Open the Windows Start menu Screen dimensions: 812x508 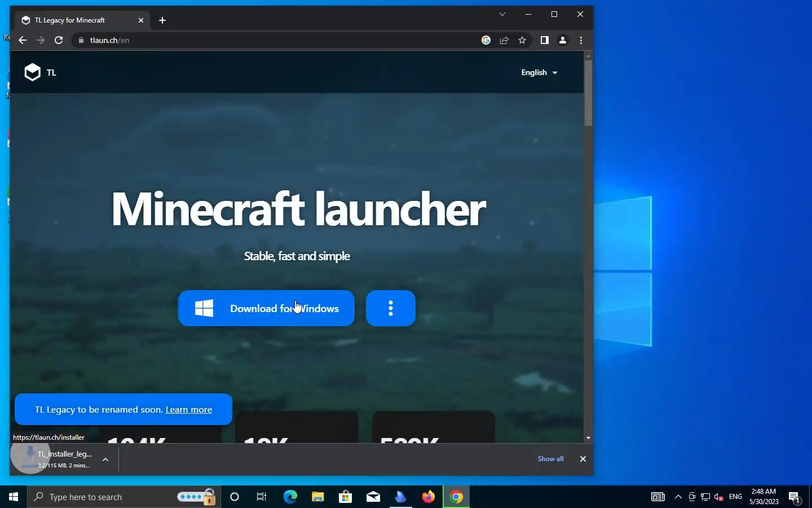(x=14, y=497)
